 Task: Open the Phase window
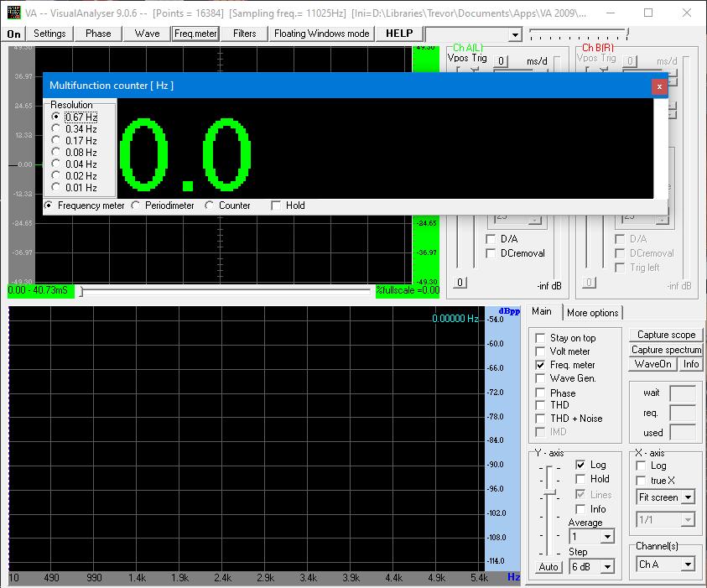click(98, 34)
